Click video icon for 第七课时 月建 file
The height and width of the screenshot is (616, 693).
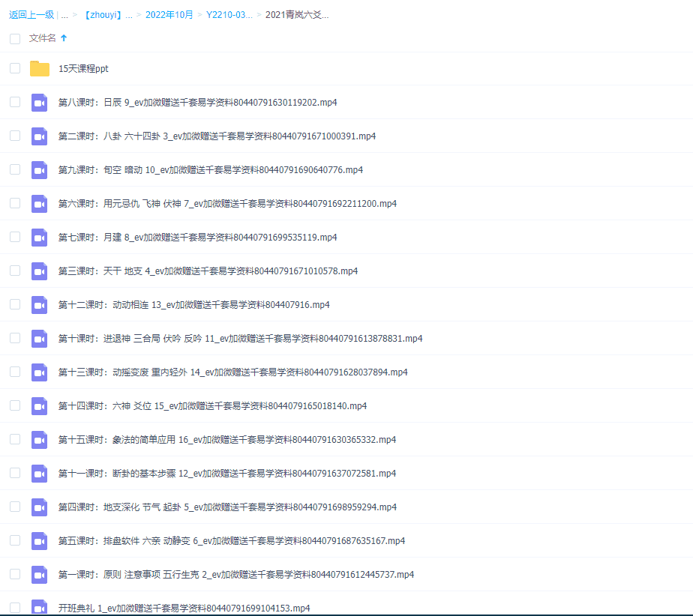coord(40,238)
